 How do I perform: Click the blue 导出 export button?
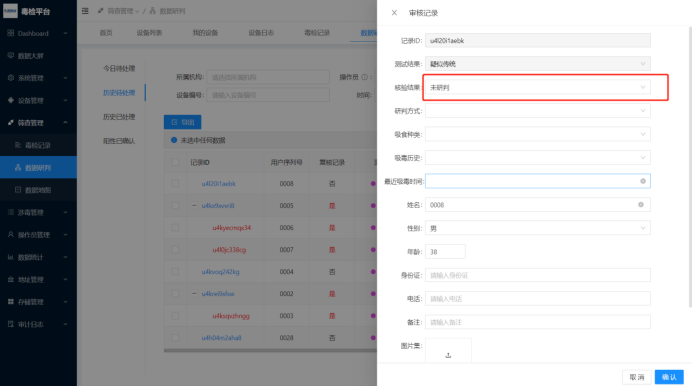tap(183, 122)
